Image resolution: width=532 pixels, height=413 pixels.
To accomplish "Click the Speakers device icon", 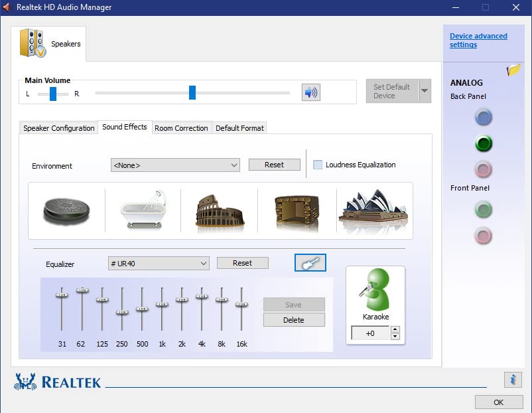I will 33,43.
